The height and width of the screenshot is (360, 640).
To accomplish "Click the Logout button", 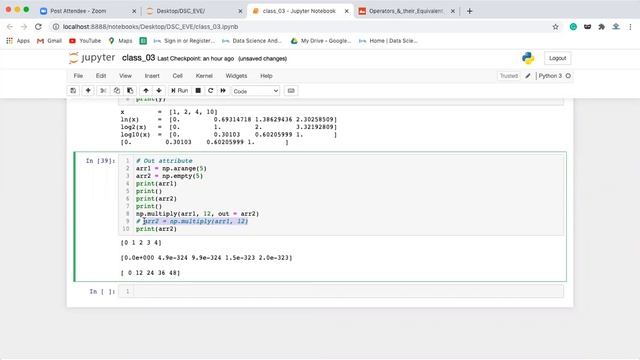I will point(558,58).
